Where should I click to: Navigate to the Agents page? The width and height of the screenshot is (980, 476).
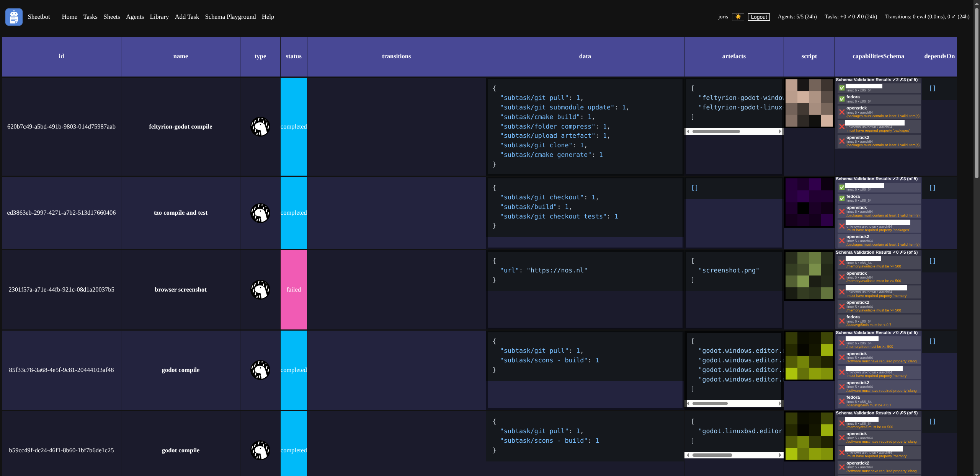point(135,17)
